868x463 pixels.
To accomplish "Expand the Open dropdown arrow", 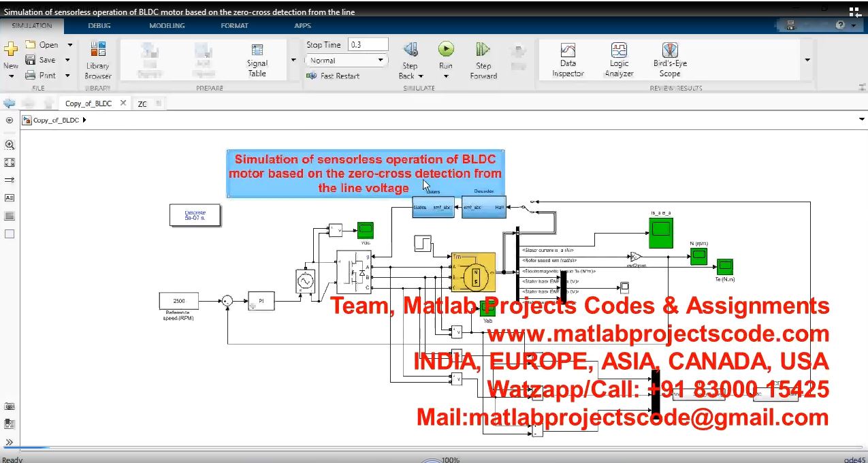I will click(x=69, y=45).
